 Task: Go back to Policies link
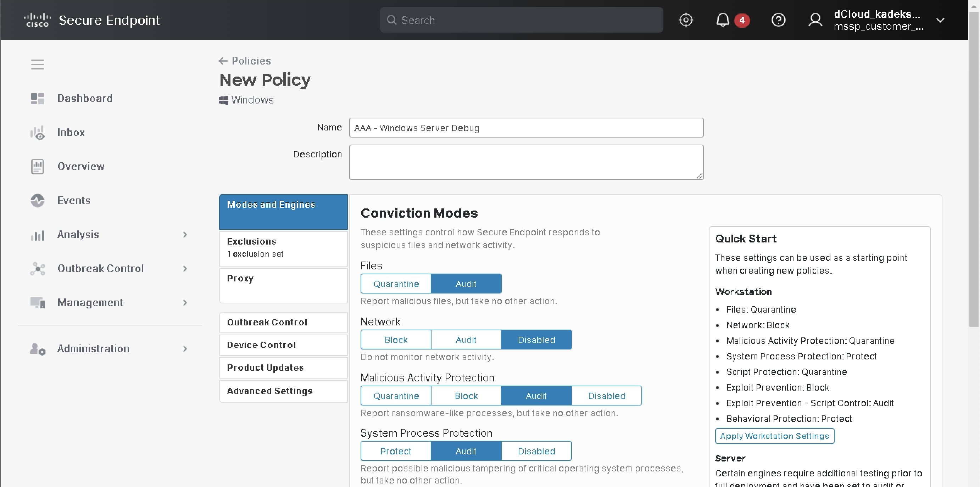(245, 61)
